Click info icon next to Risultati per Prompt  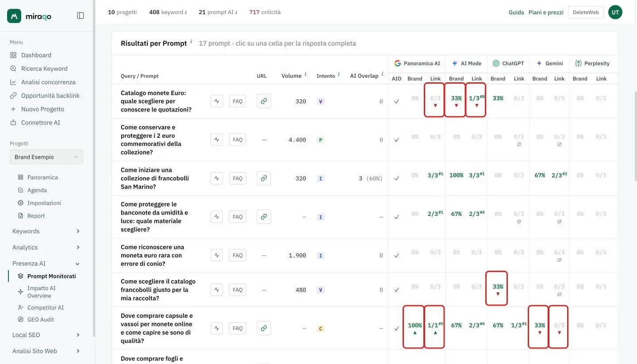pyautogui.click(x=191, y=42)
